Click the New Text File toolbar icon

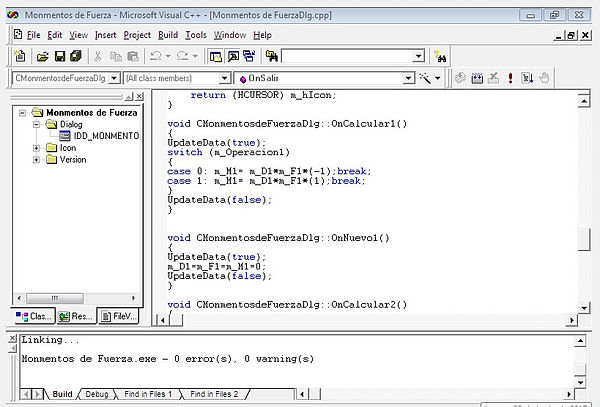pos(20,56)
